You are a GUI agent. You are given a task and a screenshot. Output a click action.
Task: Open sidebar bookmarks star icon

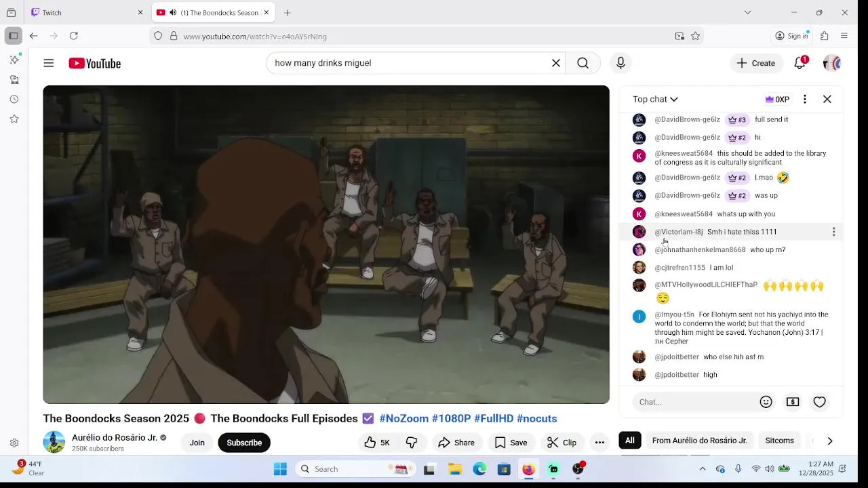14,119
